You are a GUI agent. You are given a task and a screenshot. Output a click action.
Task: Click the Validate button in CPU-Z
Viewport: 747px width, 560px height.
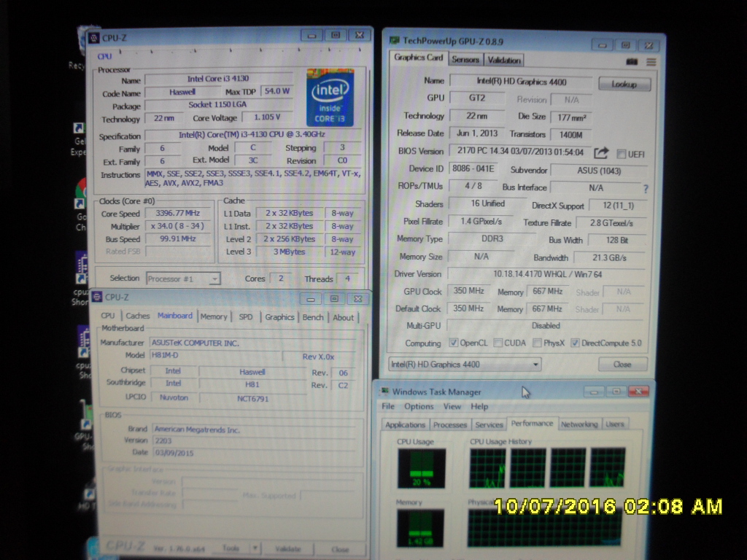pyautogui.click(x=287, y=548)
